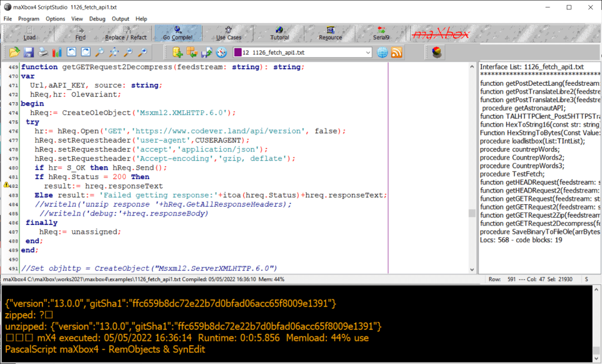Open the Program menu
This screenshot has width=602, height=364.
coord(29,19)
